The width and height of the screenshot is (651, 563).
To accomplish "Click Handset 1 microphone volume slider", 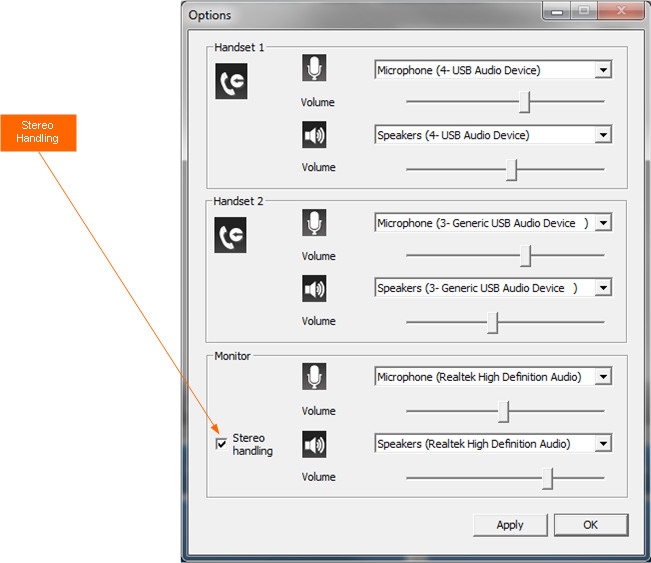I will point(525,102).
